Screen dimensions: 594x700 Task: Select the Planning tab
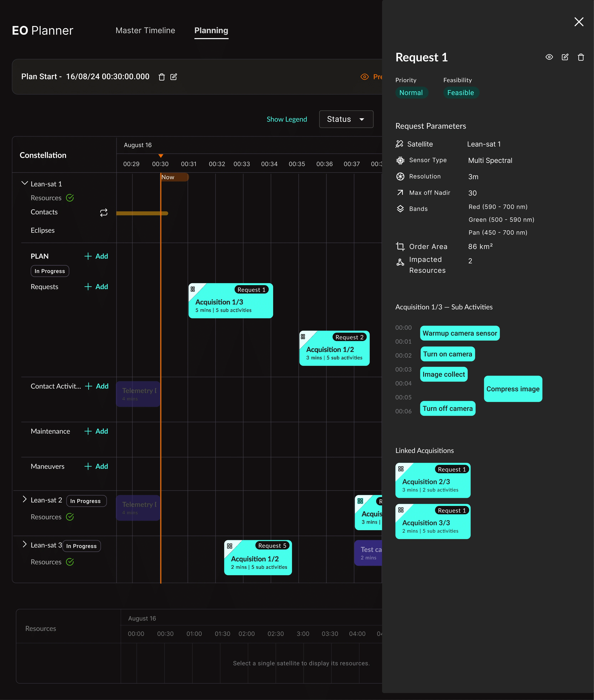211,30
